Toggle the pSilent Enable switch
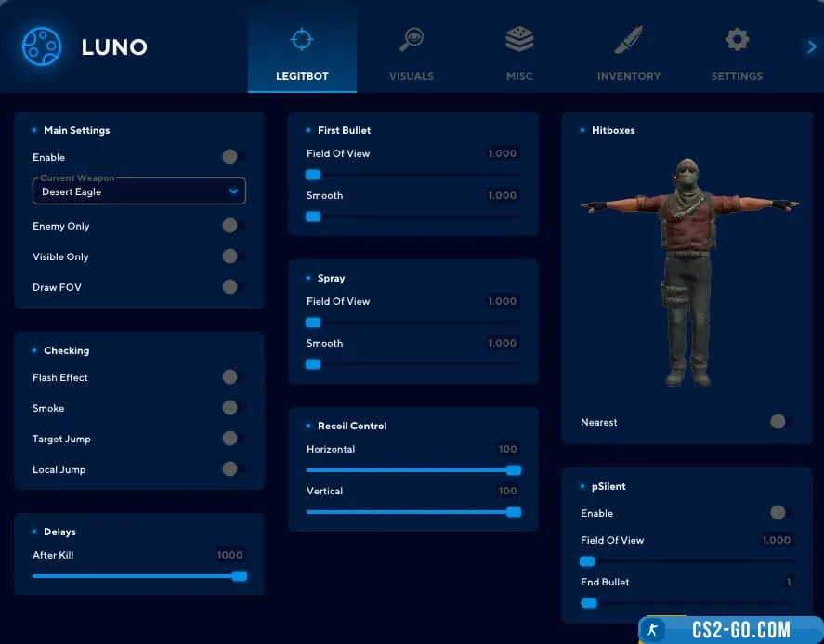Viewport: 824px width, 644px height. pyautogui.click(x=780, y=513)
